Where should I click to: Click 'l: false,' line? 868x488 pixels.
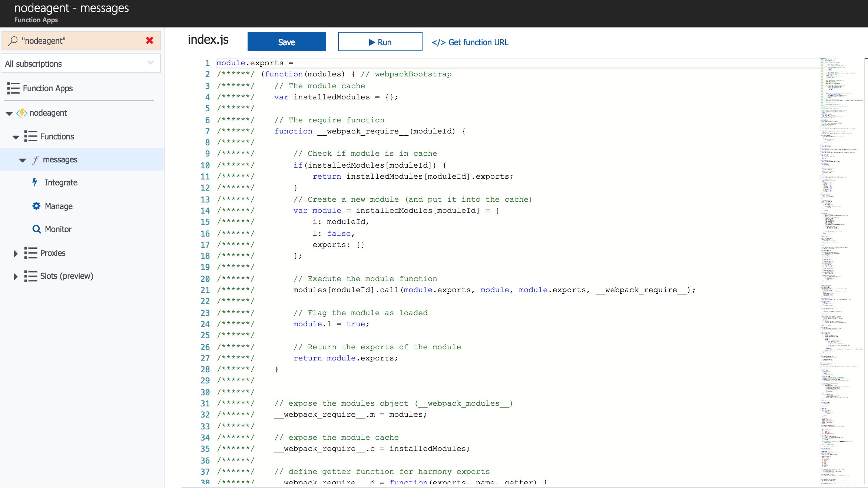click(334, 234)
